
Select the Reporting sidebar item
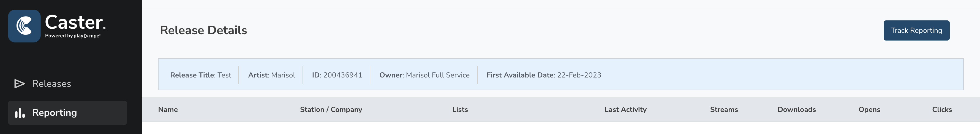[x=67, y=113]
